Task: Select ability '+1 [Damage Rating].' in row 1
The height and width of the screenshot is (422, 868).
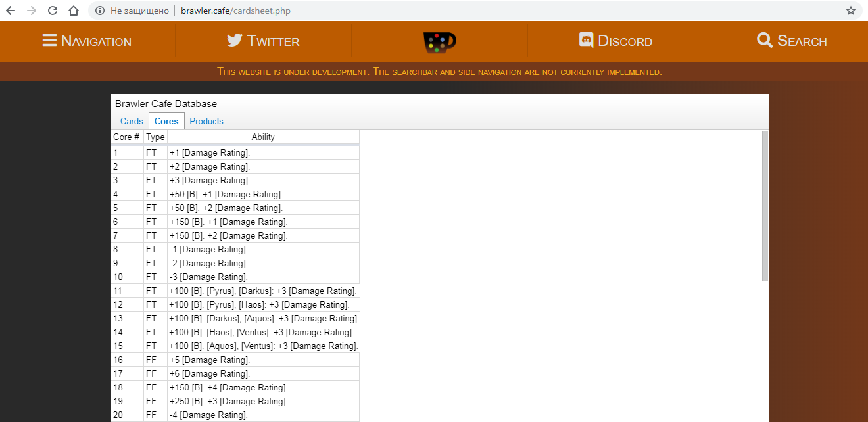Action: [x=263, y=152]
